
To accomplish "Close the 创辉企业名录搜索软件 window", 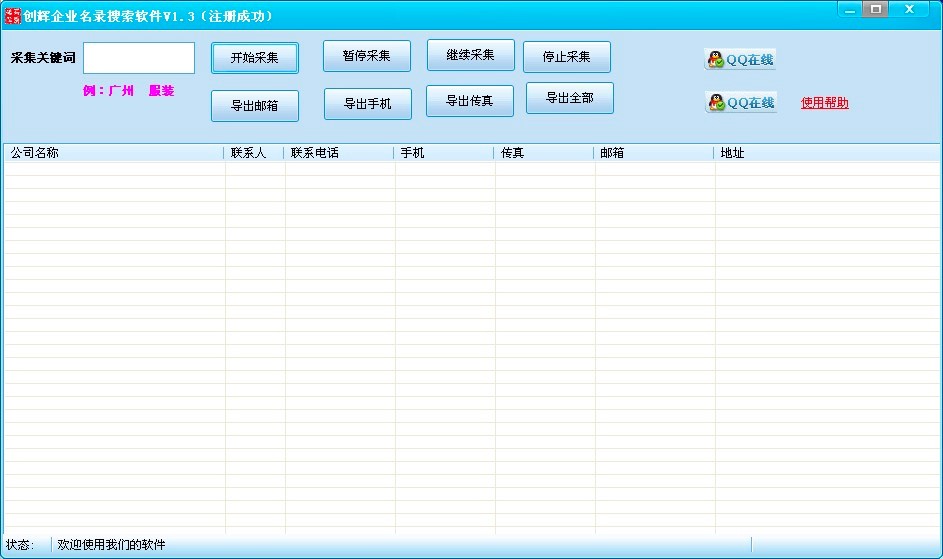I will pyautogui.click(x=909, y=9).
